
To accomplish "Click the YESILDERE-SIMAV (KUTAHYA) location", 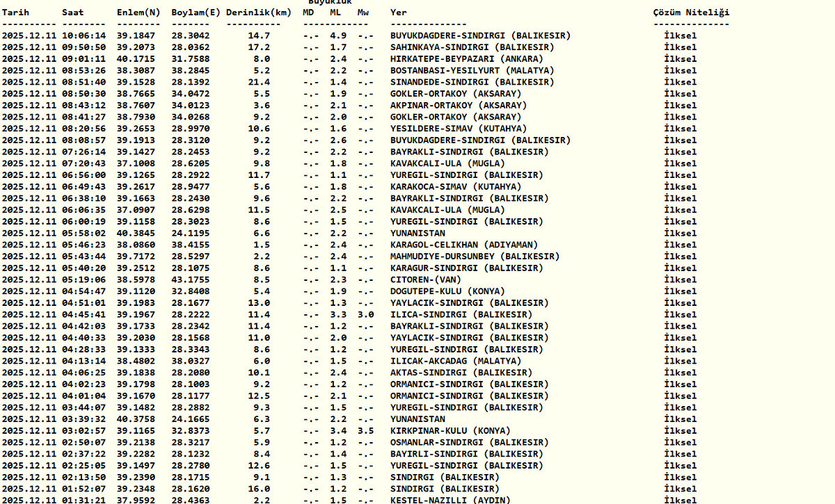I will pos(459,129).
